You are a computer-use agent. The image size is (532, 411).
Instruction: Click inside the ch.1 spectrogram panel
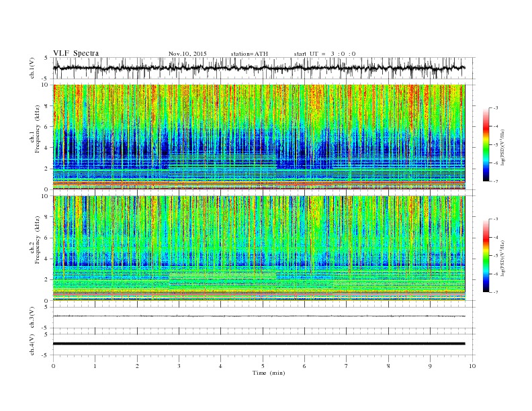[259, 137]
